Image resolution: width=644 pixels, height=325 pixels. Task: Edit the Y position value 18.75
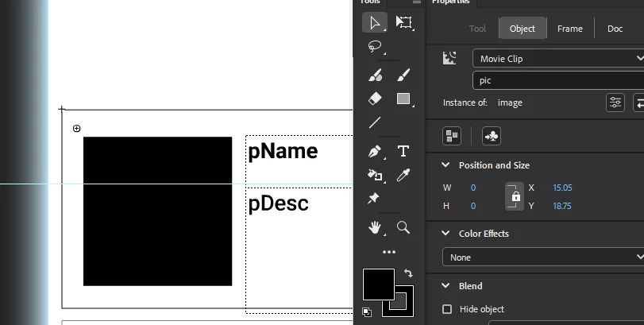pos(562,206)
